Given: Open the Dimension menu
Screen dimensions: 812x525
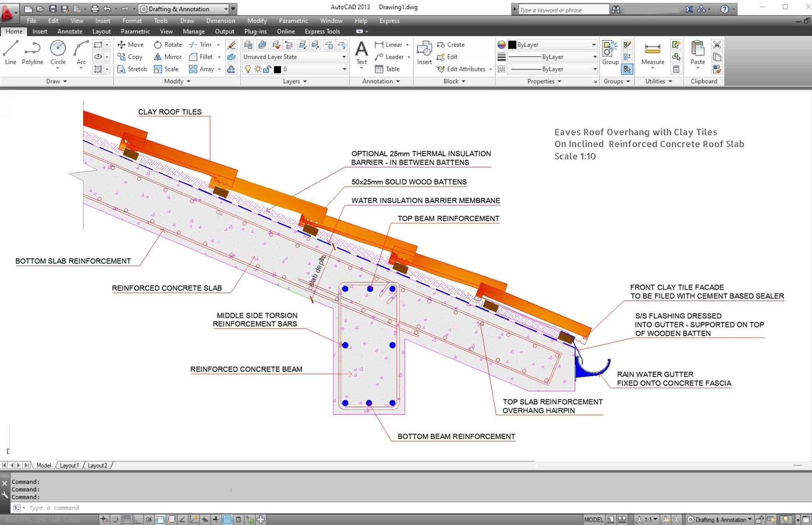Looking at the screenshot, I should pyautogui.click(x=220, y=20).
